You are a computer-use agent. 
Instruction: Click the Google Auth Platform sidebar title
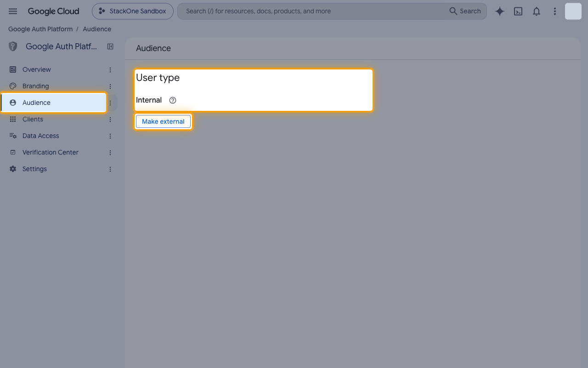point(62,46)
